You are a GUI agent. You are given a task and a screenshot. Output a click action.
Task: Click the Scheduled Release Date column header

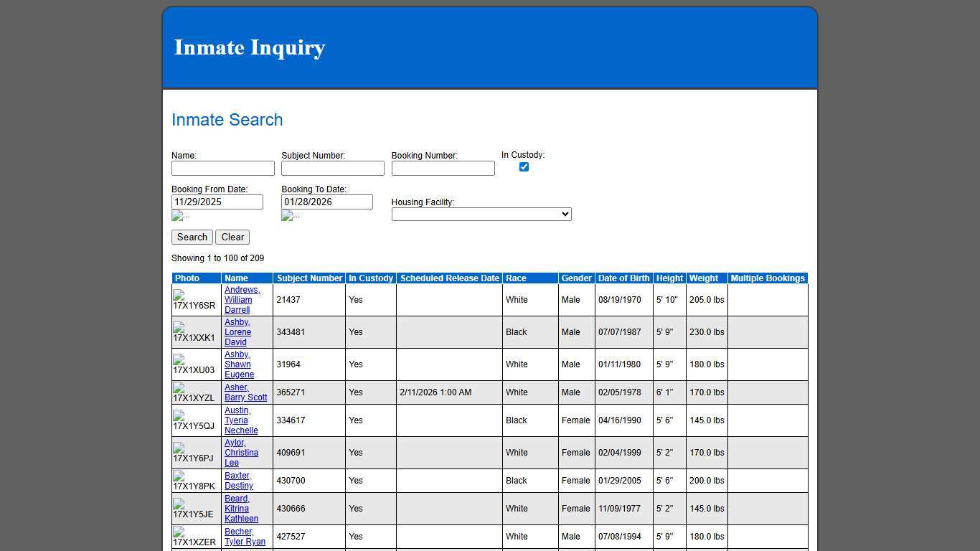click(449, 278)
